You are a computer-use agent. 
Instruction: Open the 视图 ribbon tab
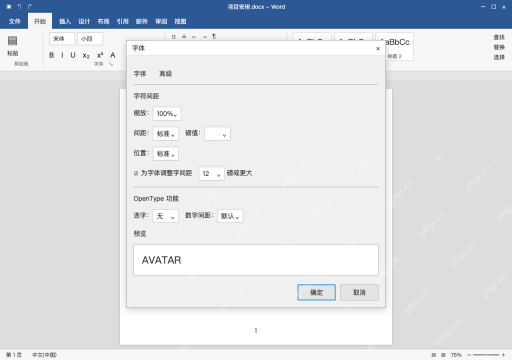coord(180,21)
